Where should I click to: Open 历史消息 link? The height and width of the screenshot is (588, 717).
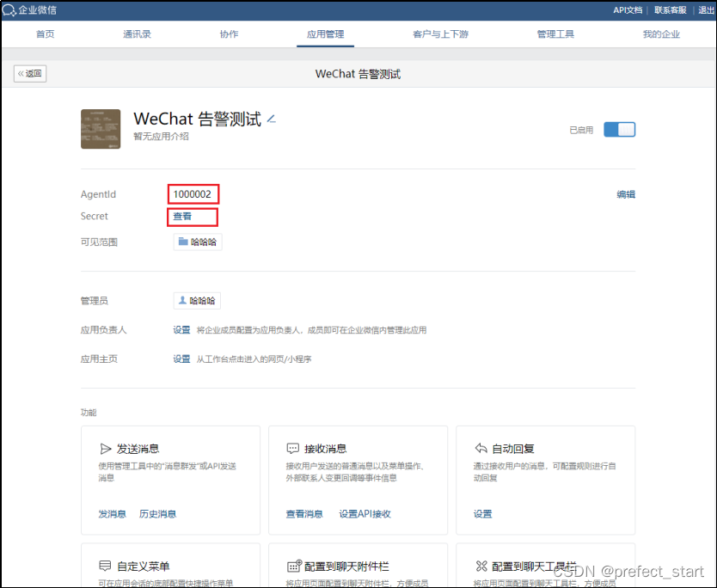pos(158,514)
